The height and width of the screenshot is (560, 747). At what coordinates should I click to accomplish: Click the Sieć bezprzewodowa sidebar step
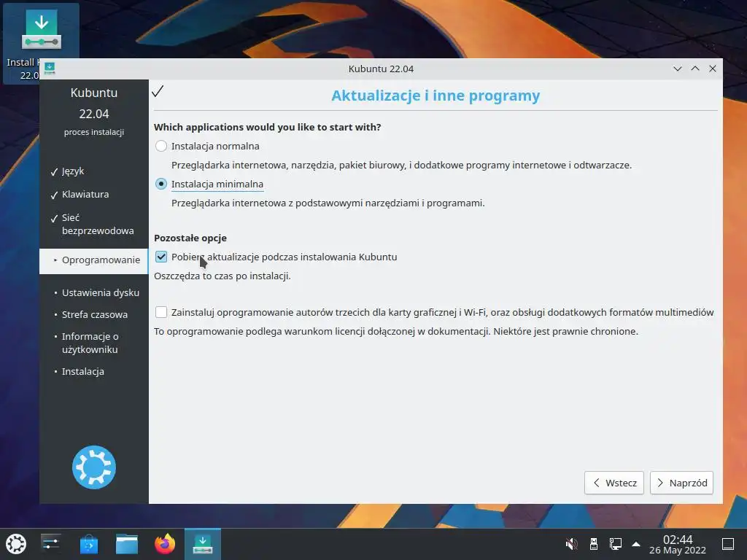pos(97,224)
